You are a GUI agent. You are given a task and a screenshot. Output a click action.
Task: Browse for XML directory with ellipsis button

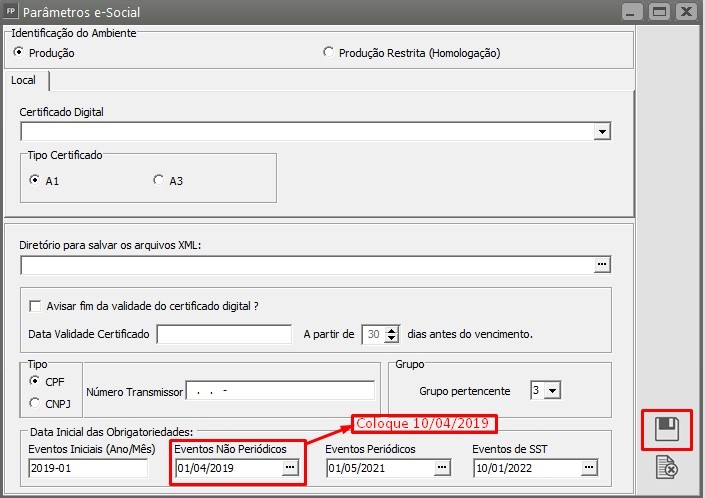602,264
